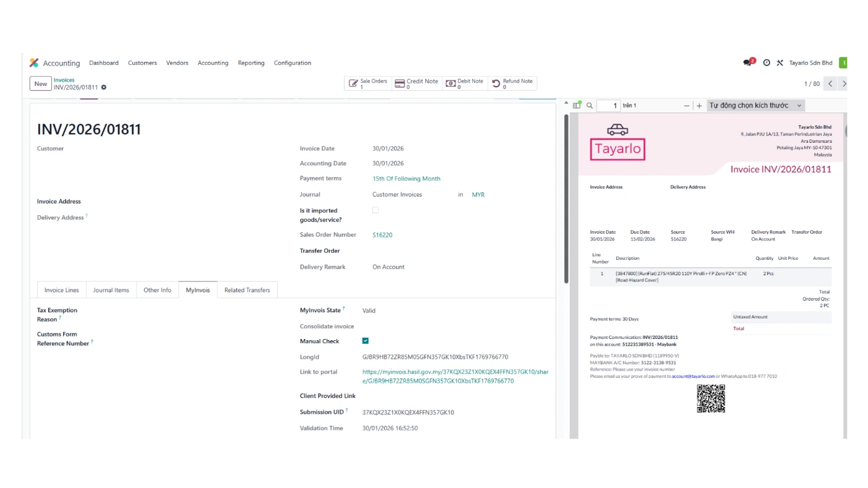Open the Related Transfers tab
The height and width of the screenshot is (488, 868).
pos(247,290)
